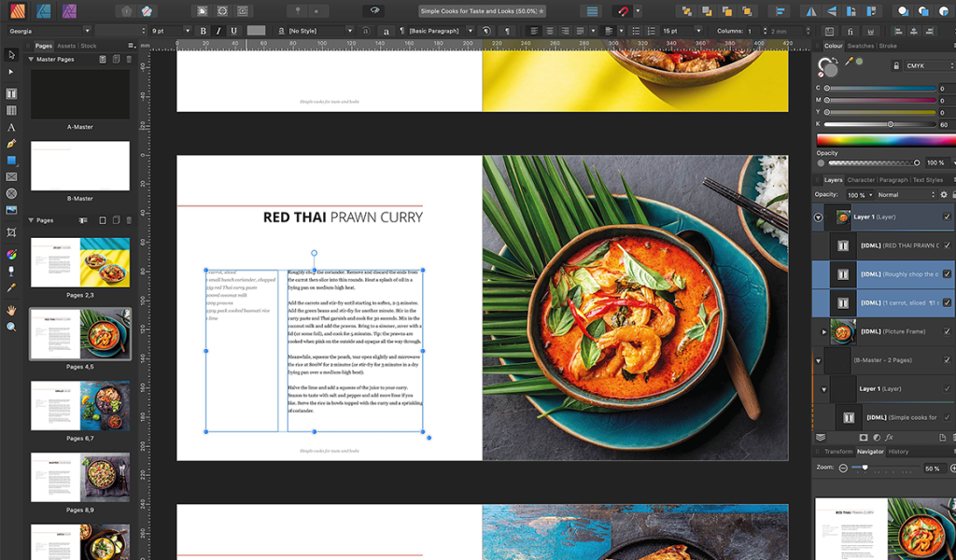Switch to the Character tab
956x560 pixels.
click(861, 180)
